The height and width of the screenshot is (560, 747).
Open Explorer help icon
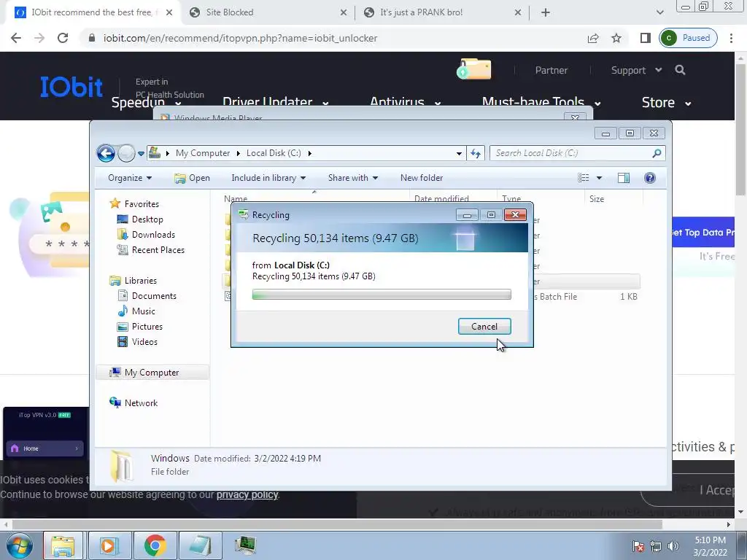650,178
